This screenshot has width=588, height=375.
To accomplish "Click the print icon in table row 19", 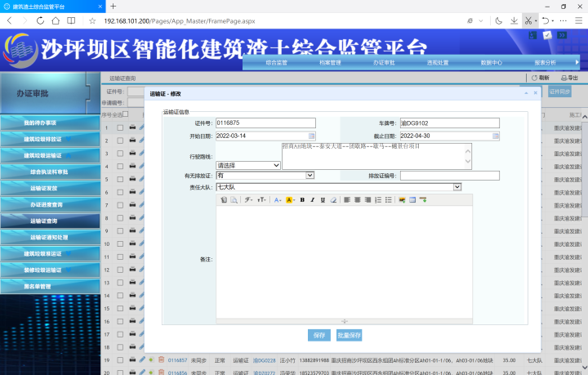I will (132, 359).
